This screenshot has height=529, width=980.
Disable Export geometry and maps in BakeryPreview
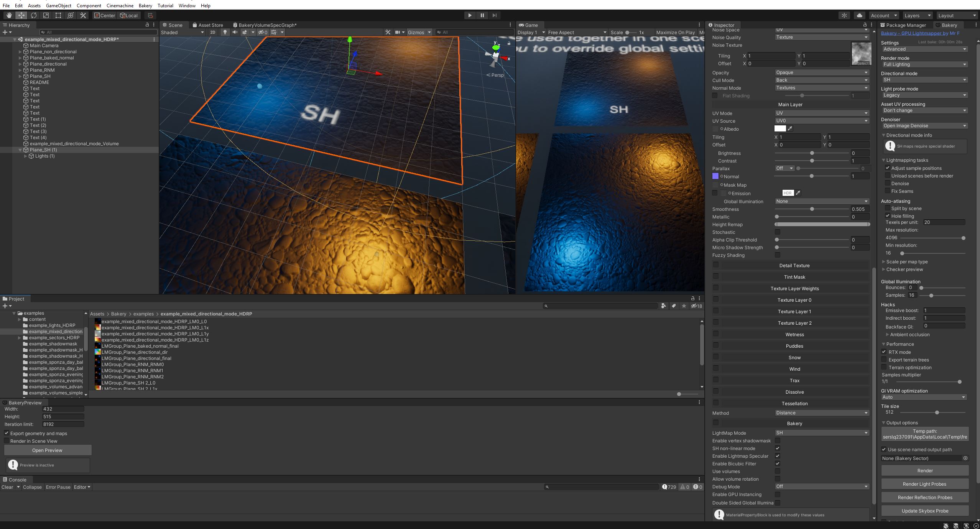coord(7,433)
